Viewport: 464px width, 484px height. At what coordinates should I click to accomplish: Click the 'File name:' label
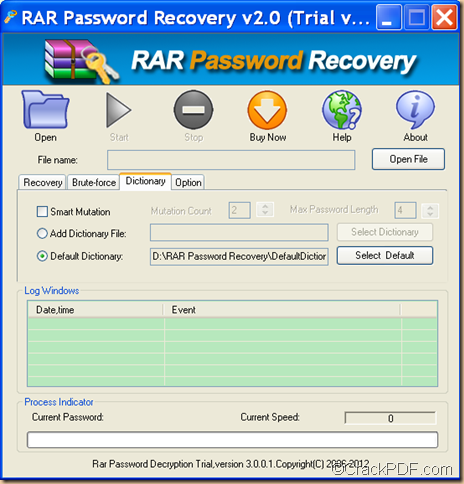pos(57,160)
